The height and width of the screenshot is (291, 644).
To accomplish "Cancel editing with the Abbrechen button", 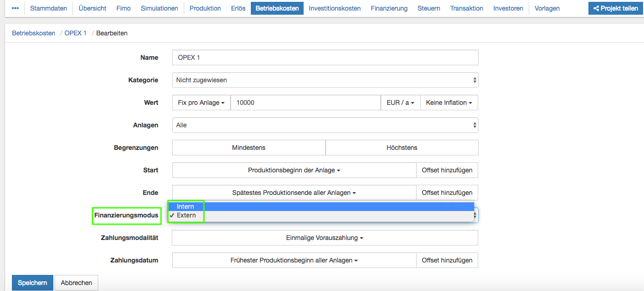I will (76, 283).
